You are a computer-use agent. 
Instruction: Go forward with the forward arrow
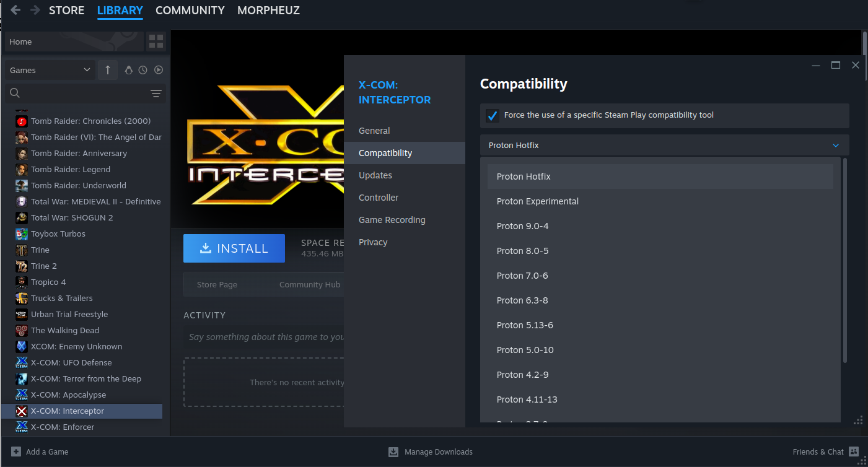pyautogui.click(x=35, y=11)
